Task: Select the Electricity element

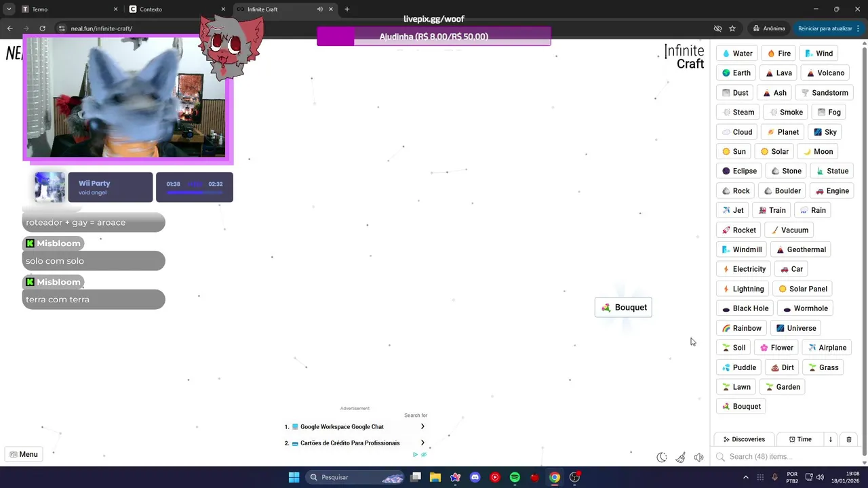Action: tap(744, 269)
